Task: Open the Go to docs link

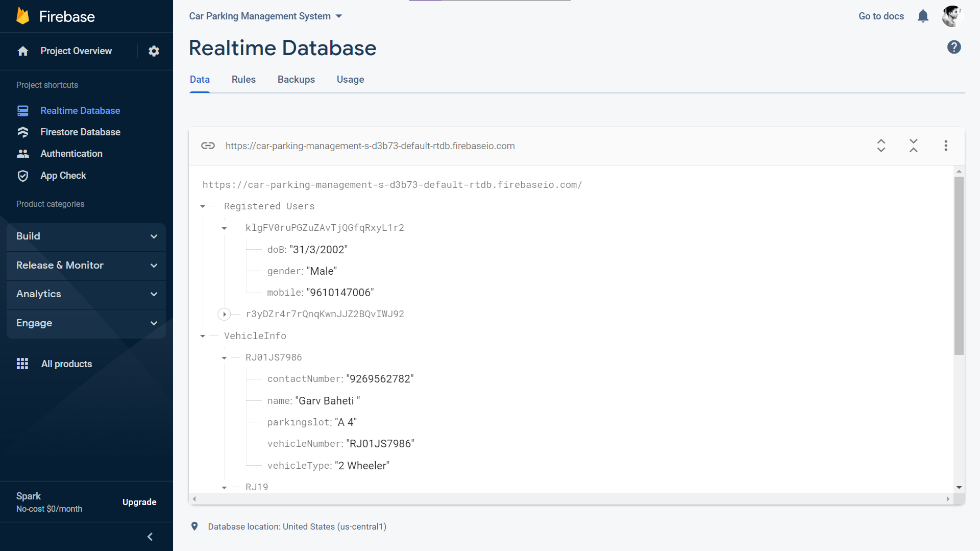Action: pyautogui.click(x=881, y=16)
